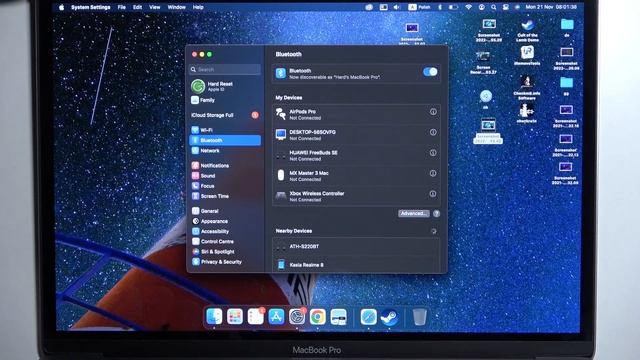Viewport: 640px width, 360px height.
Task: Open Accessibility settings pane
Action: [x=225, y=231]
